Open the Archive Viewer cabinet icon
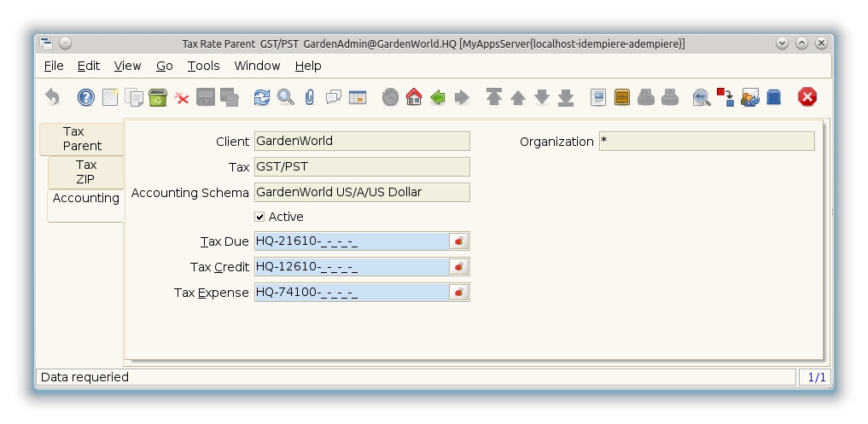The image size is (868, 424). 622,97
